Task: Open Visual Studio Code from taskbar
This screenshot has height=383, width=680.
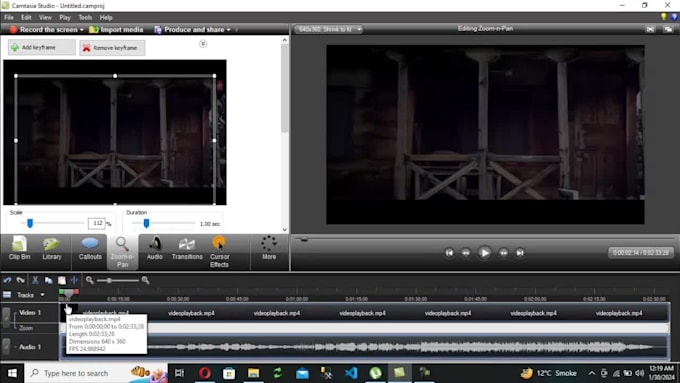Action: 351,373
